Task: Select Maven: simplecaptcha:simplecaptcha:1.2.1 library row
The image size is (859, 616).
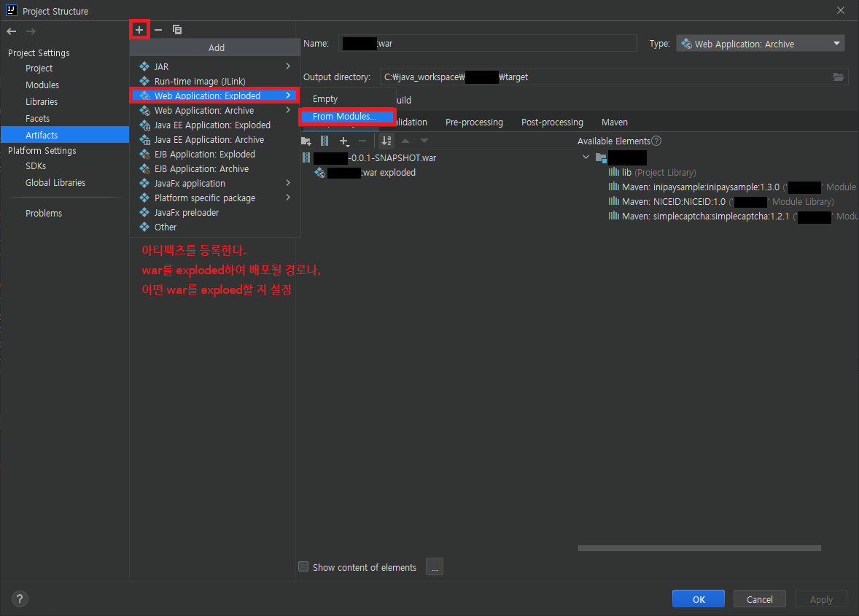Action: coord(733,217)
